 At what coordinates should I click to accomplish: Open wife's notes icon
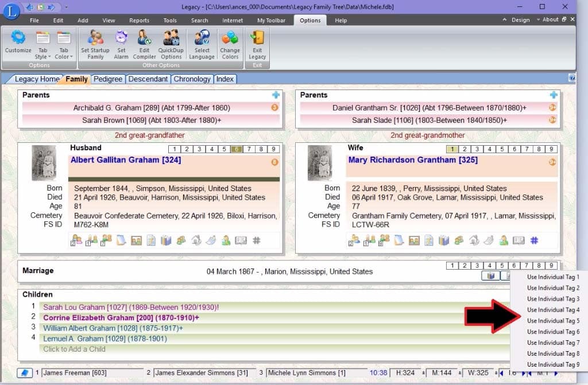(399, 240)
